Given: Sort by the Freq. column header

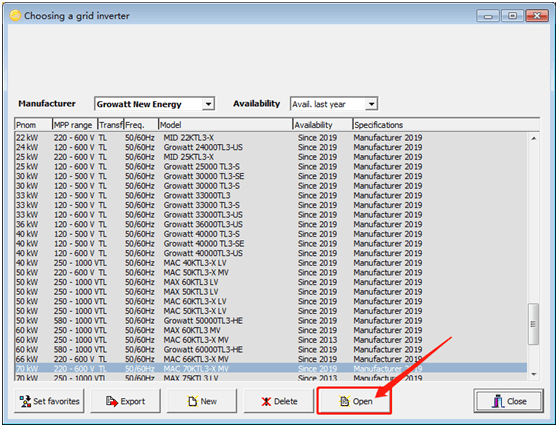Looking at the screenshot, I should pos(141,125).
